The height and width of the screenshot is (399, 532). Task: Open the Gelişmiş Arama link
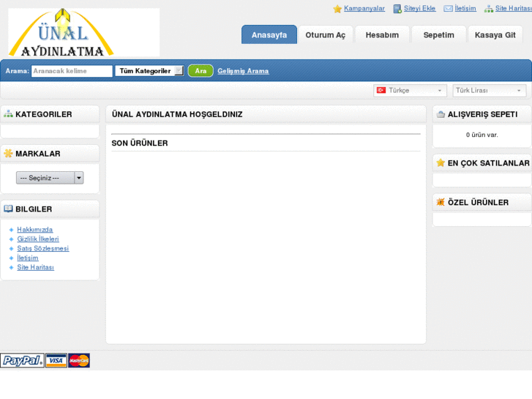pos(243,71)
